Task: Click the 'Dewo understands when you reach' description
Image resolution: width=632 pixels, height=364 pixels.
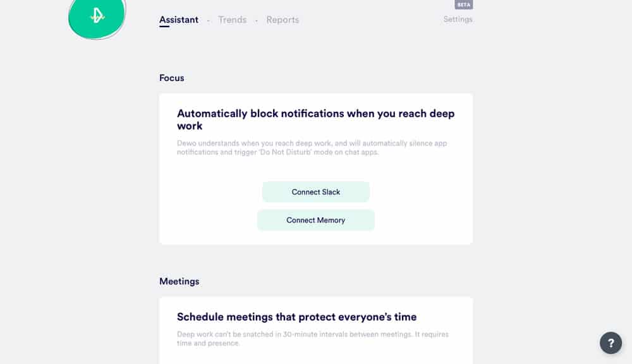Action: pyautogui.click(x=312, y=147)
